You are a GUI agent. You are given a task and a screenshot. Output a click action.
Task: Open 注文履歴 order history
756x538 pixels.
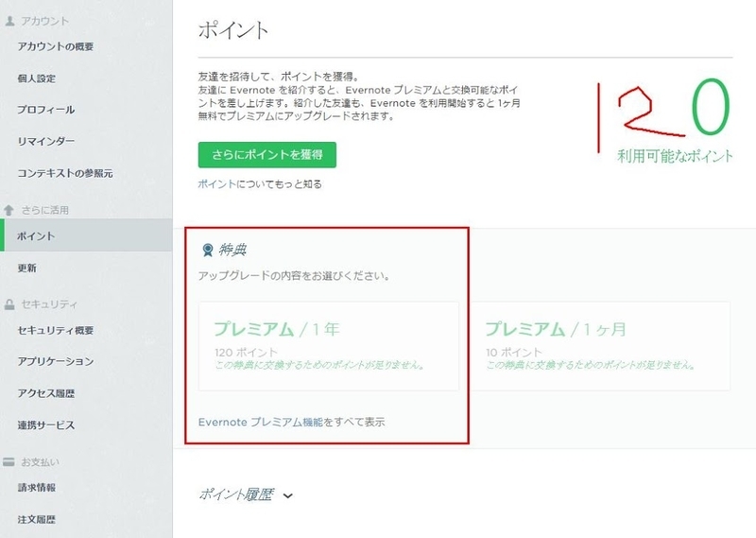pyautogui.click(x=37, y=520)
